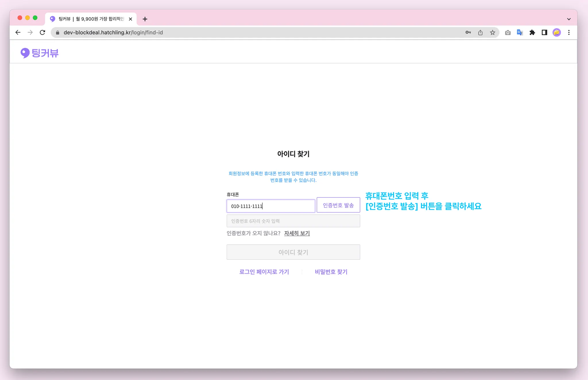Bookmark page with star icon
Image resolution: width=588 pixels, height=380 pixels.
[x=493, y=32]
